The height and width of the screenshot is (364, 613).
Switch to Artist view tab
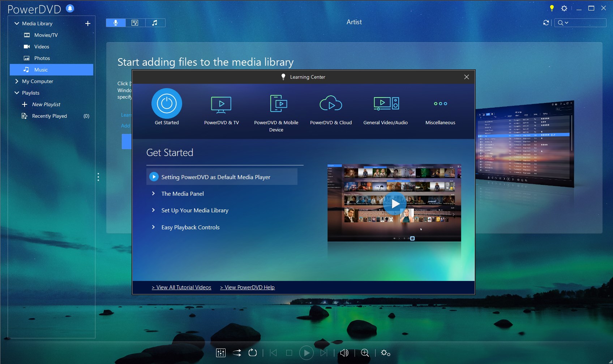pyautogui.click(x=116, y=23)
